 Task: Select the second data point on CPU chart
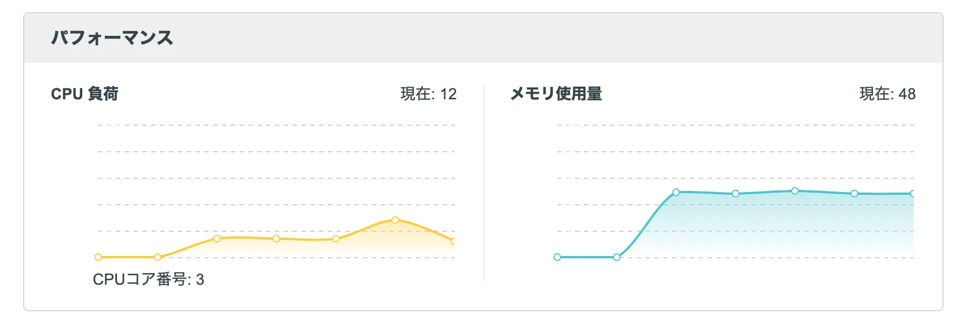pos(158,257)
